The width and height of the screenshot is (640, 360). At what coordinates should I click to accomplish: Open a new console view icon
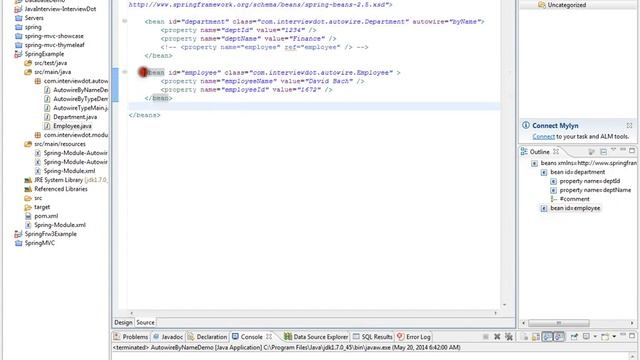pyautogui.click(x=605, y=337)
